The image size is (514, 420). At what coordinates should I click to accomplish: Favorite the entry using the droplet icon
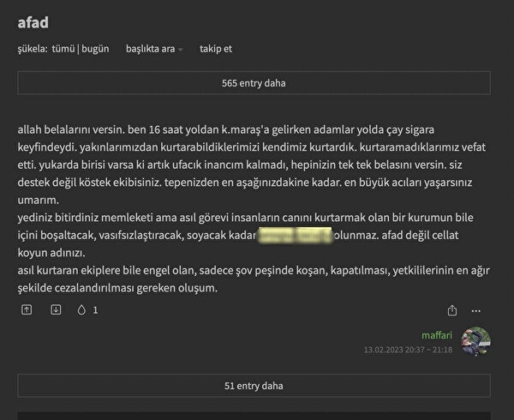coord(81,309)
